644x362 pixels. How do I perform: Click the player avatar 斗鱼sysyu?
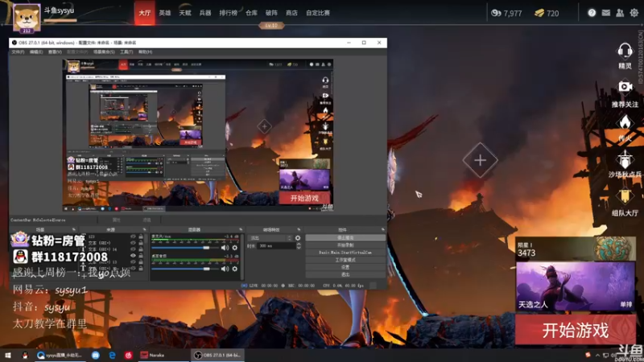click(x=27, y=18)
